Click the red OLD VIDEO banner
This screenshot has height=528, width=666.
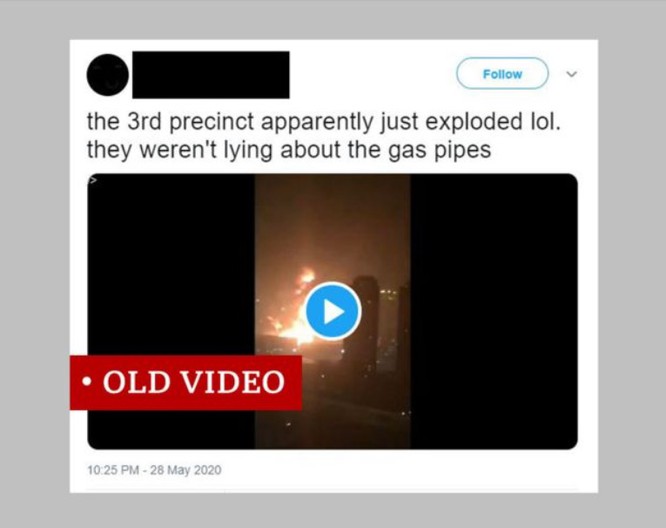click(186, 382)
